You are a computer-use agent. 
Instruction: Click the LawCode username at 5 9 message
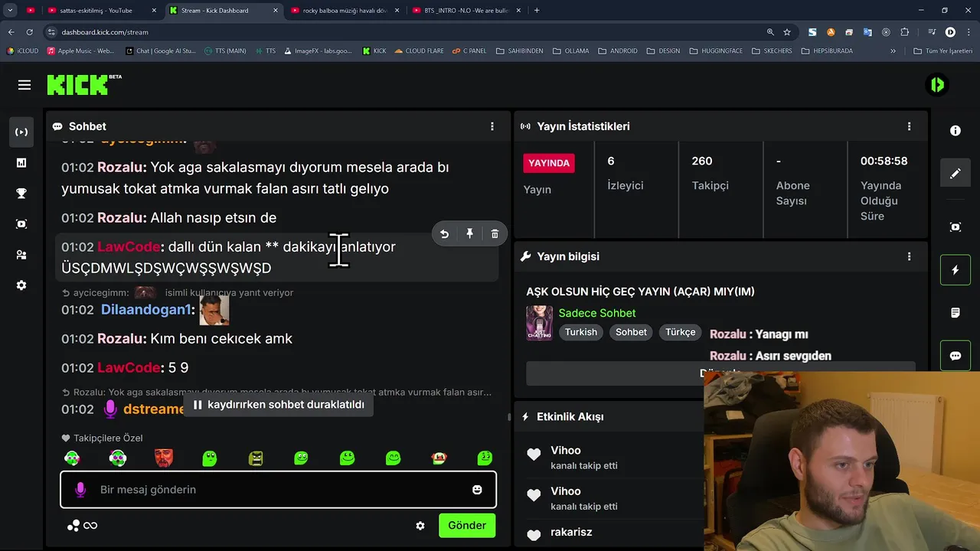[x=129, y=368]
